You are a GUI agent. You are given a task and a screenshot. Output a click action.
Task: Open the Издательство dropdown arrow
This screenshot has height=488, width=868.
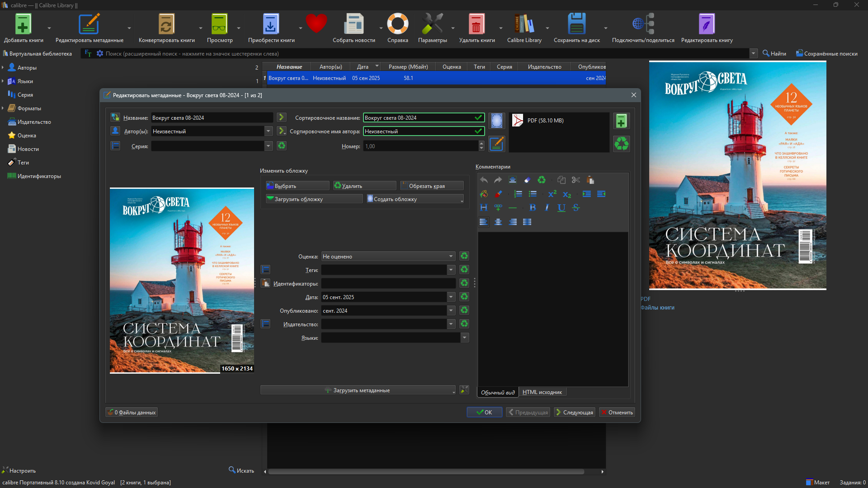coord(451,324)
